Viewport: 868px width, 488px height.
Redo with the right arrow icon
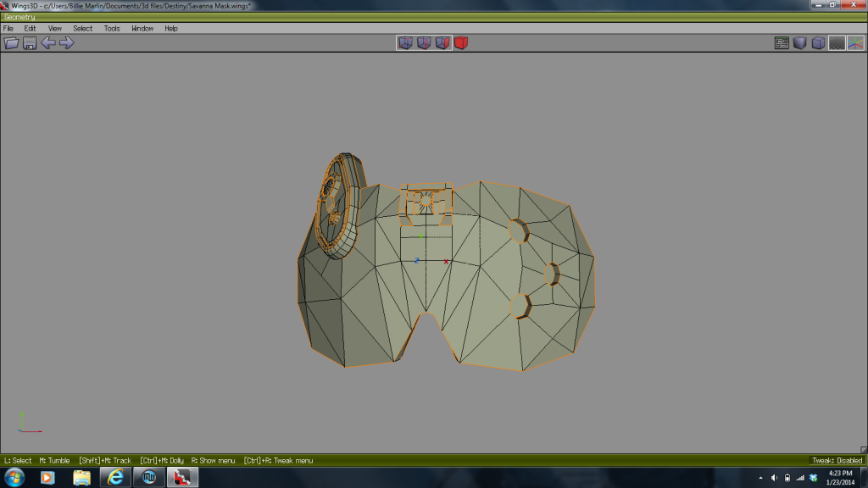[66, 42]
